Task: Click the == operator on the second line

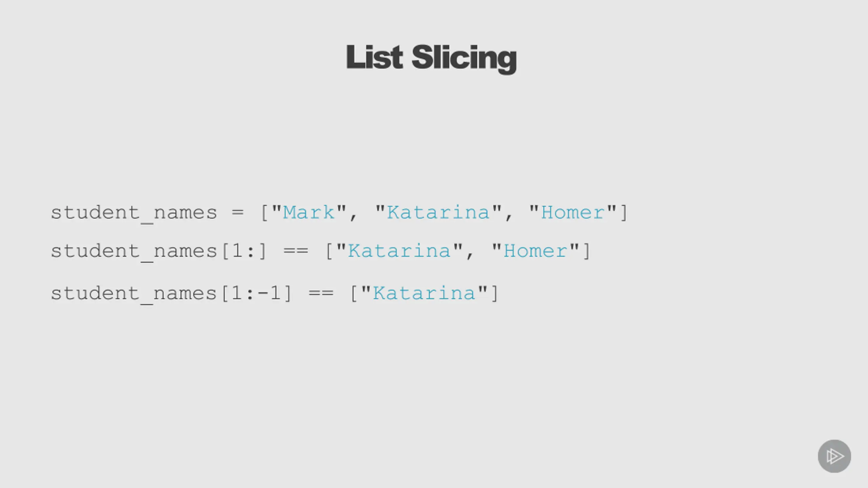Action: tap(296, 251)
